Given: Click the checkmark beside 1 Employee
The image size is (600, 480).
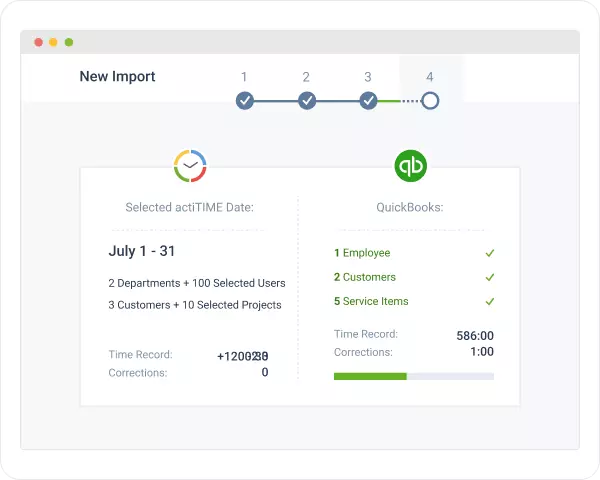Looking at the screenshot, I should point(490,253).
